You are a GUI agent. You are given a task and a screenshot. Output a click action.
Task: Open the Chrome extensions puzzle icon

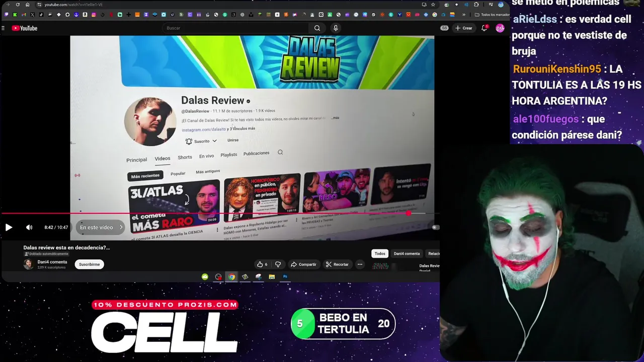(476, 5)
